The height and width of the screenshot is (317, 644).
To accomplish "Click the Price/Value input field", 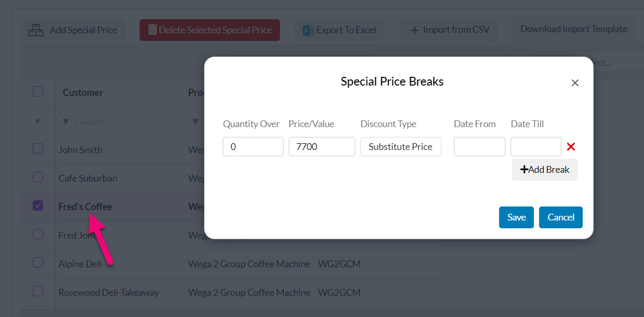I will (x=321, y=147).
